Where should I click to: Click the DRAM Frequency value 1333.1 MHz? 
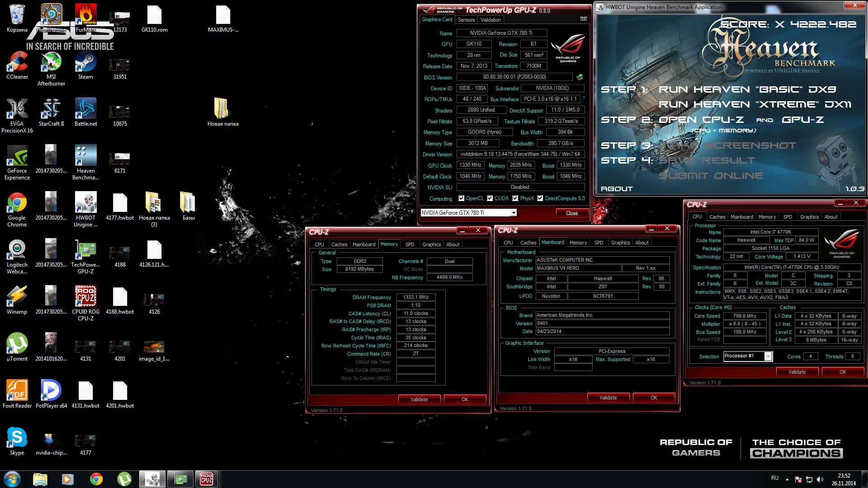pos(416,297)
